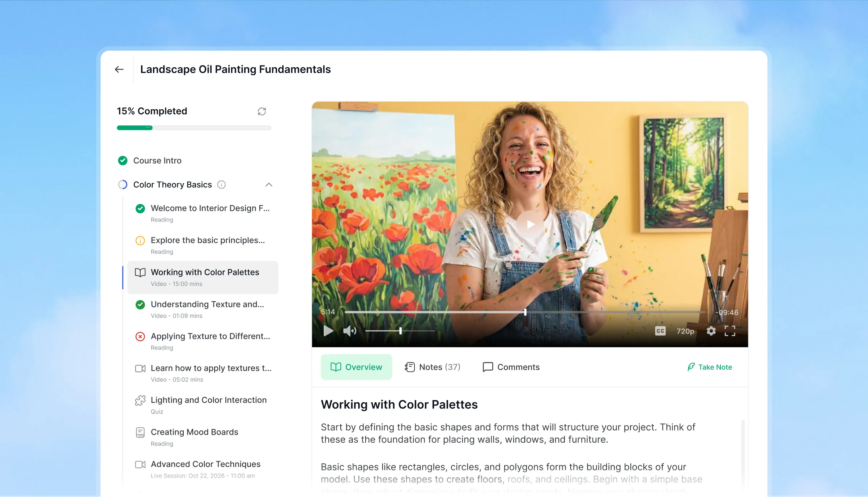The image size is (868, 497).
Task: Play the video from the control bar
Action: pos(328,331)
